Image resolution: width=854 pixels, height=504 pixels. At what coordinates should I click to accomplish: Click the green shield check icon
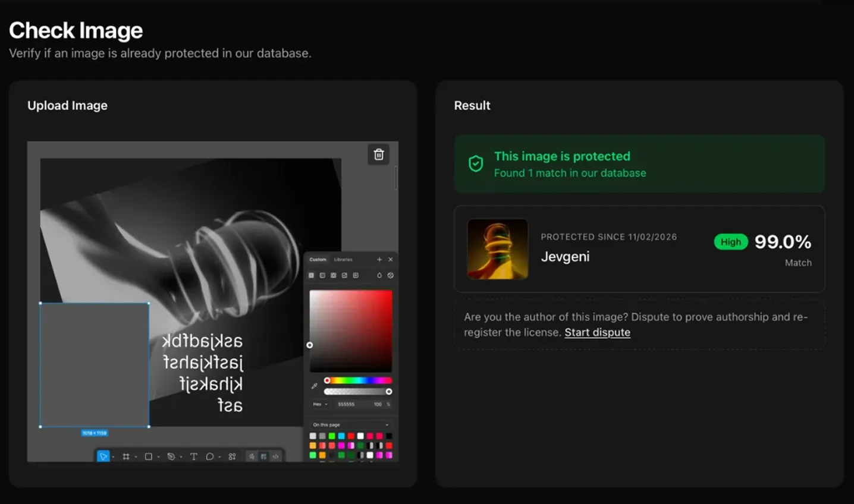click(x=476, y=163)
